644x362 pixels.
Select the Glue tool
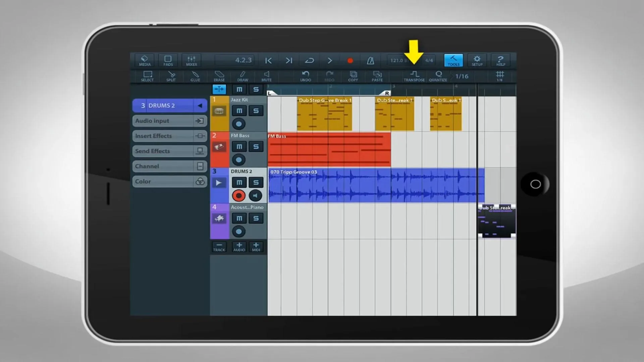(x=195, y=76)
